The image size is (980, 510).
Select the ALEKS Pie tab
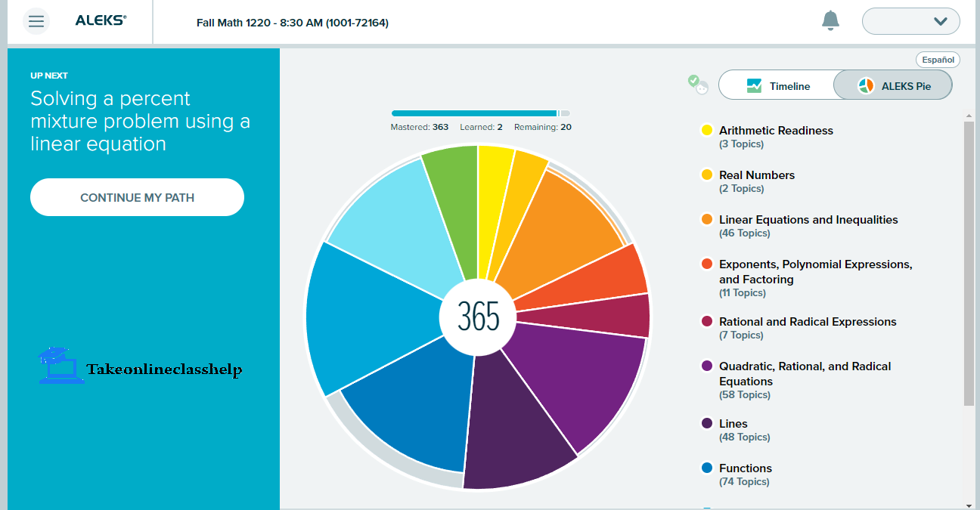(892, 85)
